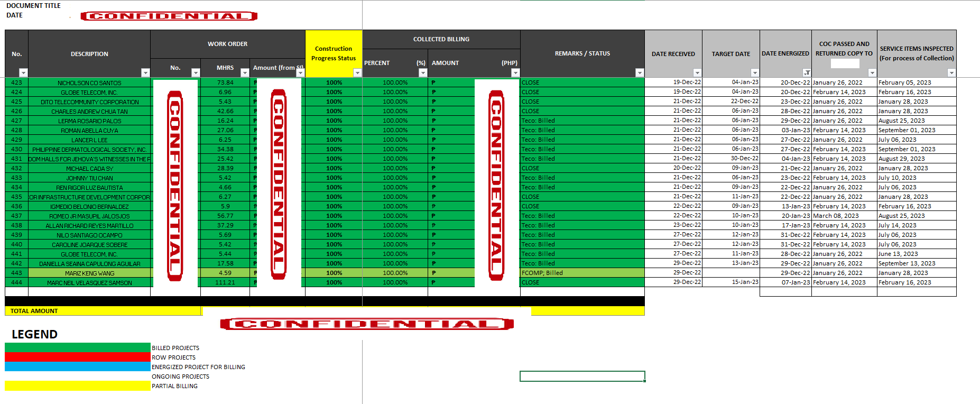Image resolution: width=980 pixels, height=404 pixels.
Task: Select CHARLES ANDREW CHUA TAN cell
Action: pyautogui.click(x=89, y=112)
